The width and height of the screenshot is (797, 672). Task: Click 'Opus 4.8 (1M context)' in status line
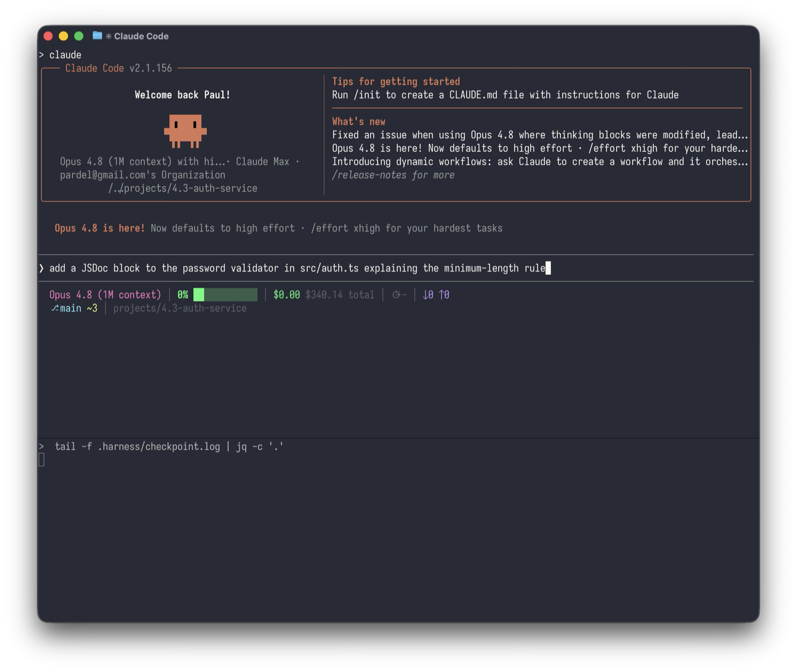tap(105, 295)
